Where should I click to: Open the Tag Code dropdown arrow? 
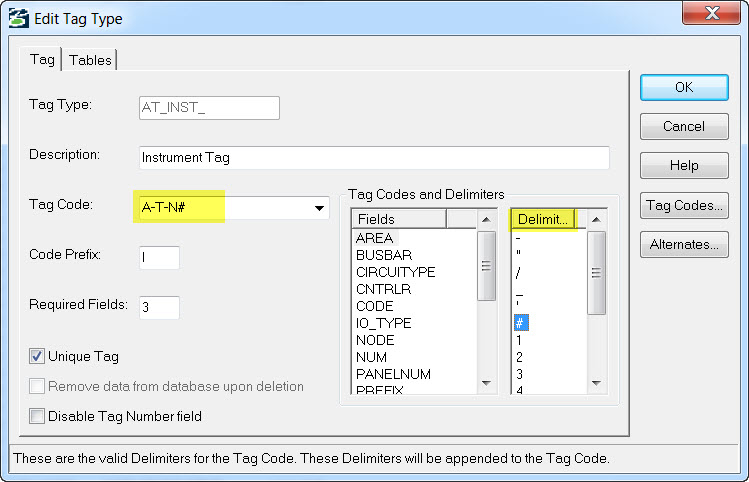319,208
